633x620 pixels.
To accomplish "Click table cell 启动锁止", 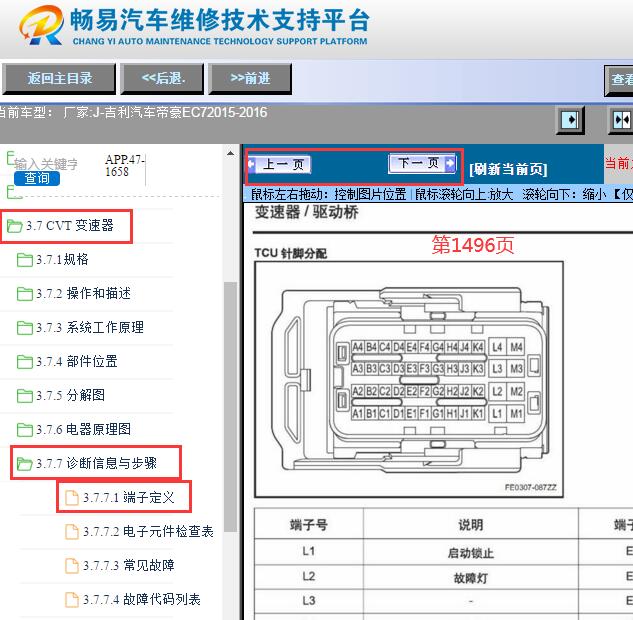I will click(x=470, y=553).
